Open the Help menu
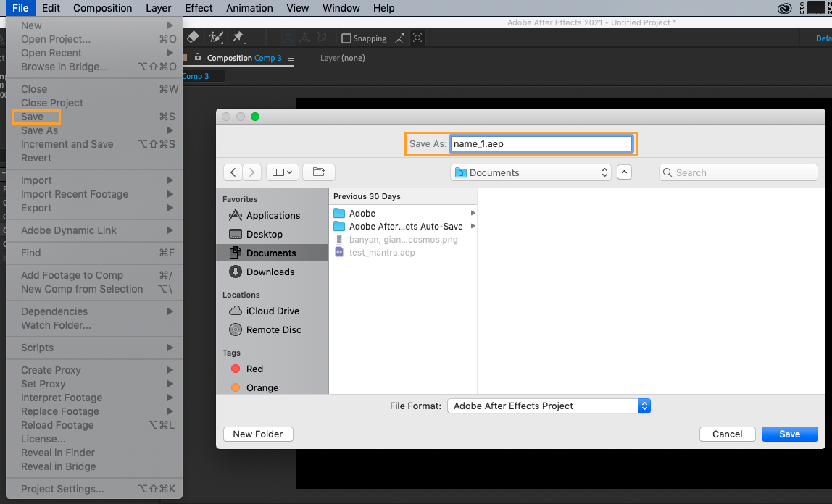Image resolution: width=832 pixels, height=504 pixels. [x=383, y=8]
